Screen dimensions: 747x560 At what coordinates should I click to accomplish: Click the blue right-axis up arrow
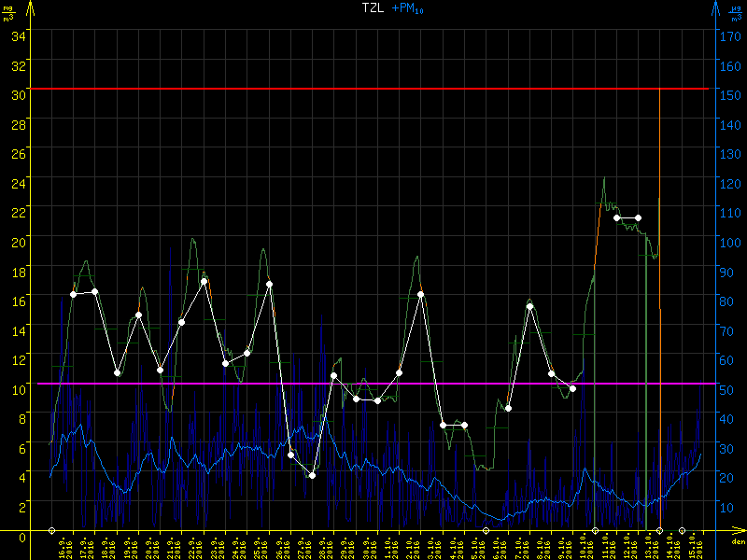coord(714,8)
